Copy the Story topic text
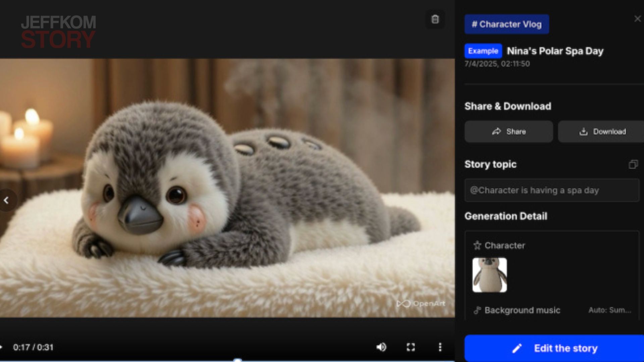Screen dimensions: 644x362 tap(634, 164)
